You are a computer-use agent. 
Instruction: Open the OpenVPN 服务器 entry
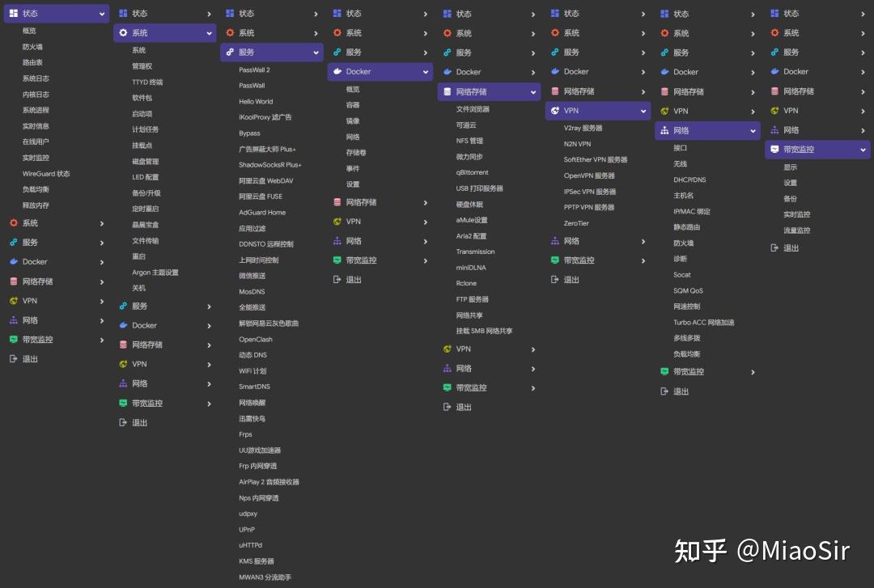pyautogui.click(x=588, y=176)
